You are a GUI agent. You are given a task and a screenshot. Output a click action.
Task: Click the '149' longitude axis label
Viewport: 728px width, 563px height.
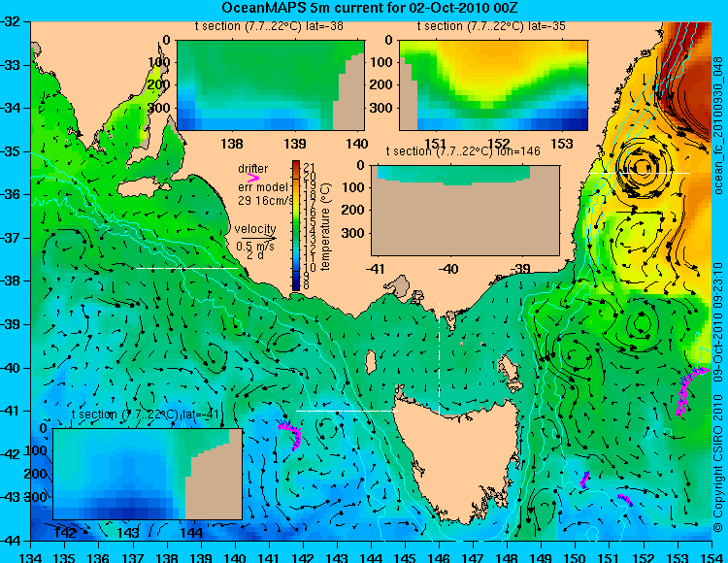[542, 557]
